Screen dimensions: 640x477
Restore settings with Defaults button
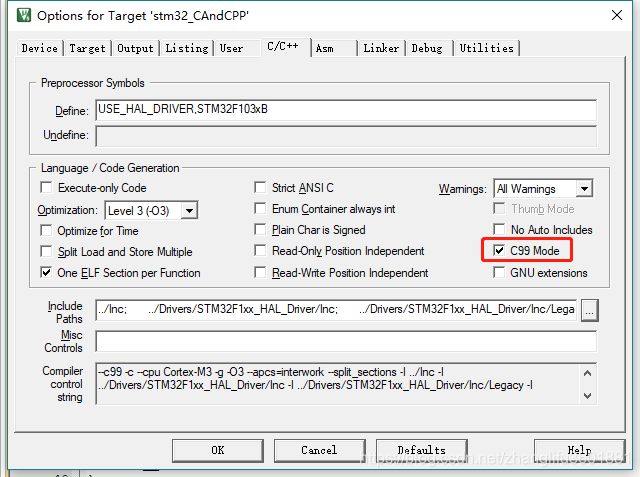422,450
